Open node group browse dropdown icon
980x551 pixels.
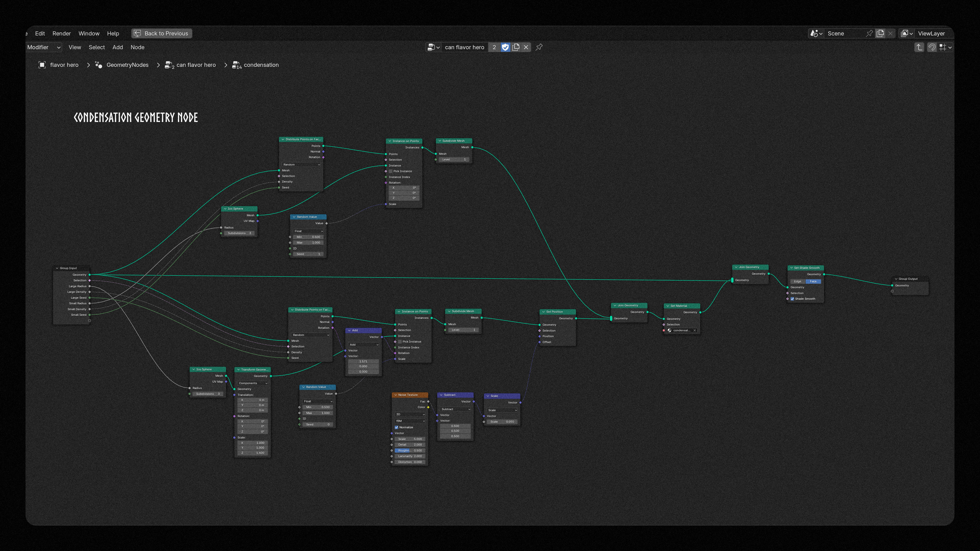433,47
